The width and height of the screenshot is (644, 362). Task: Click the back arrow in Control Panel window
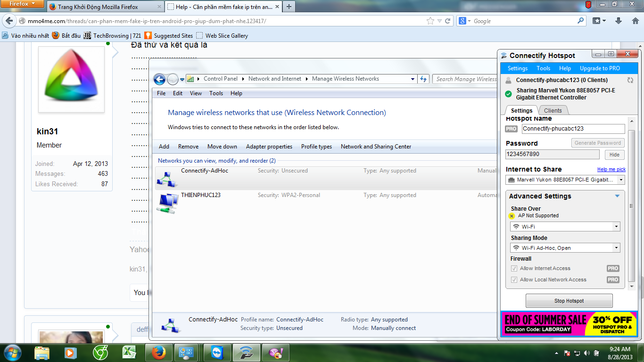pos(159,79)
